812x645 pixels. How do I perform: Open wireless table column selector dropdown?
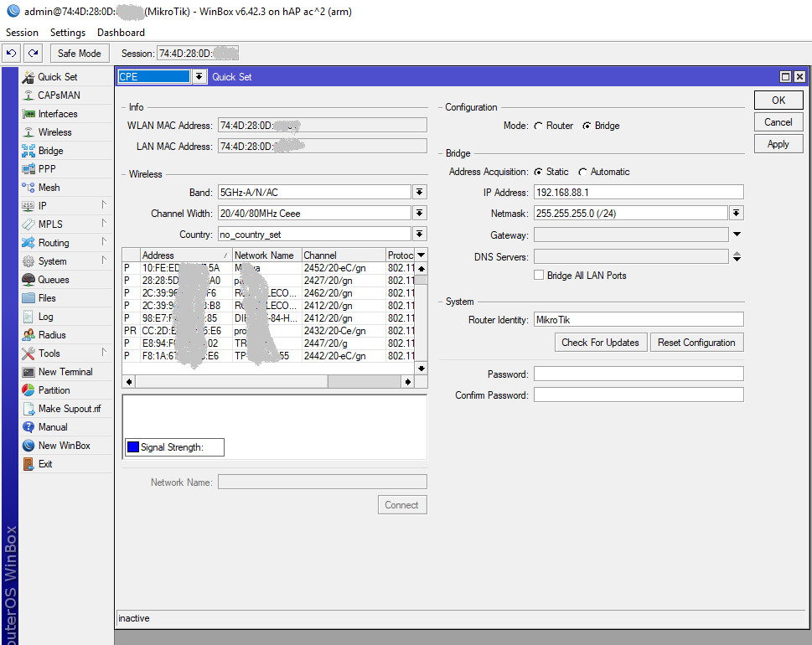(421, 255)
